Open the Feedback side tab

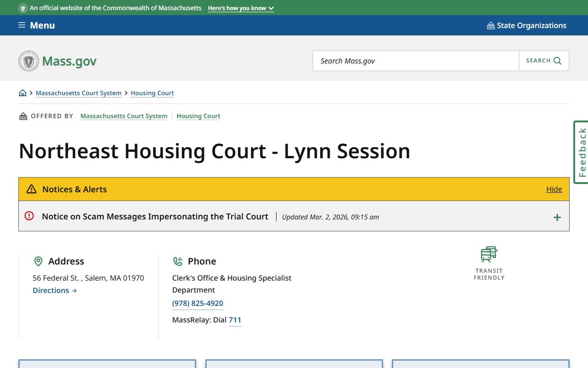[581, 152]
